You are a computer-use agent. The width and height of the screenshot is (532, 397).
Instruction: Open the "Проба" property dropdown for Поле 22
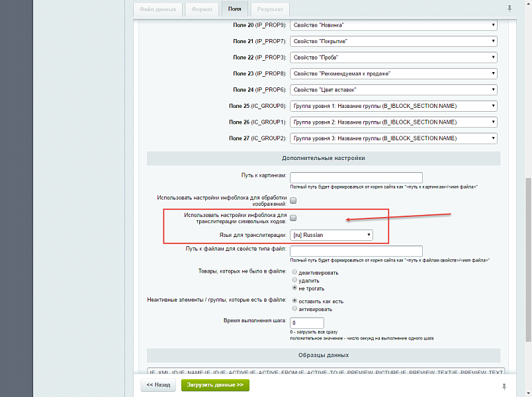click(x=393, y=57)
